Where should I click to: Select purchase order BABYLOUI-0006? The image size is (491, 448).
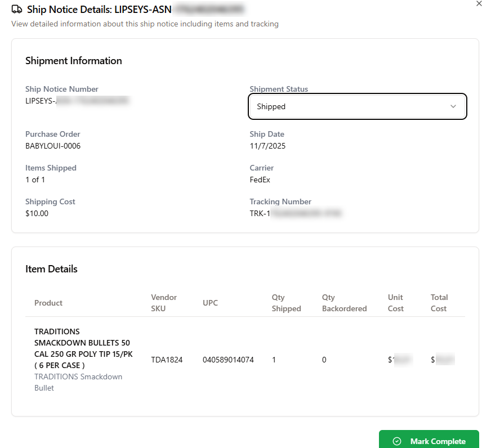click(53, 146)
